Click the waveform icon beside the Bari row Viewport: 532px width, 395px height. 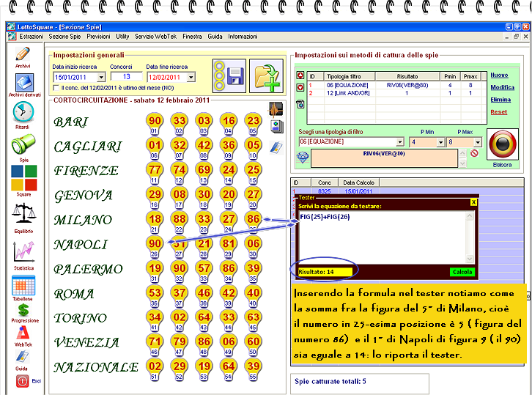(276, 110)
